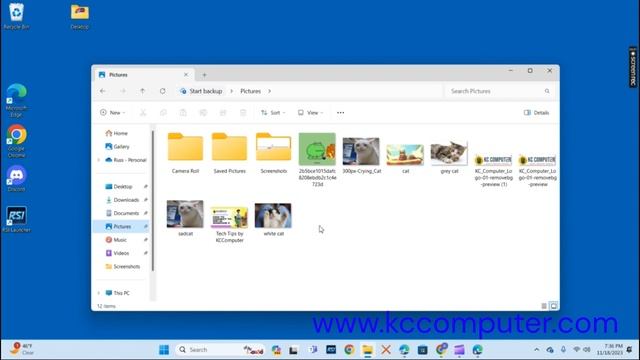Toggle the Details pane
The image size is (640, 360).
(x=536, y=113)
